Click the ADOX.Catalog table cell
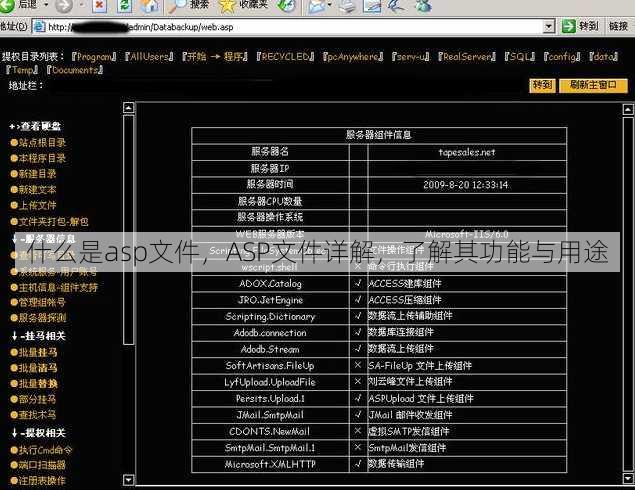The image size is (635, 490). (x=270, y=283)
